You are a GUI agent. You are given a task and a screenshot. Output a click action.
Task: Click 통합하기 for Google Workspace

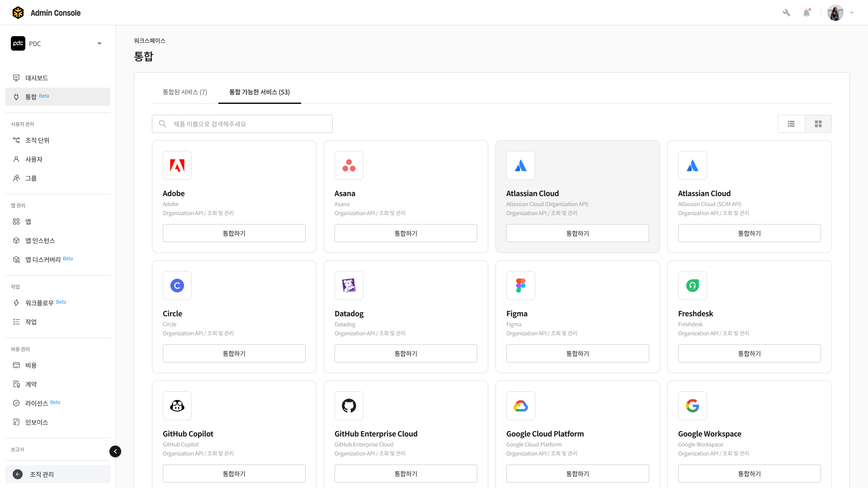(750, 474)
